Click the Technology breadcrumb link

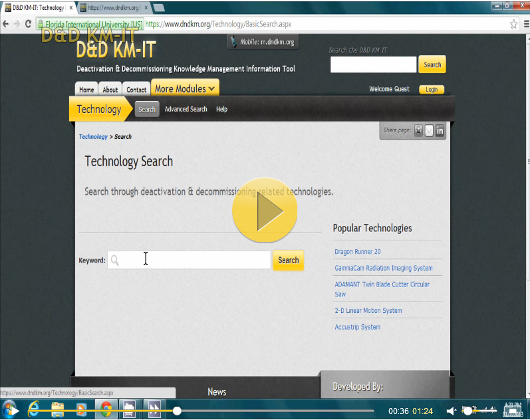(x=93, y=137)
